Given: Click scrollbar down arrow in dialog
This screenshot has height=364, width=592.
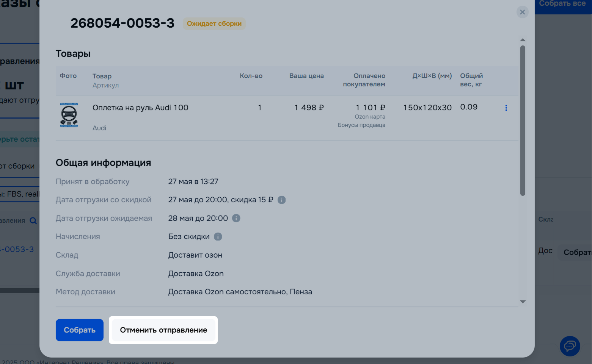Looking at the screenshot, I should pos(523,302).
